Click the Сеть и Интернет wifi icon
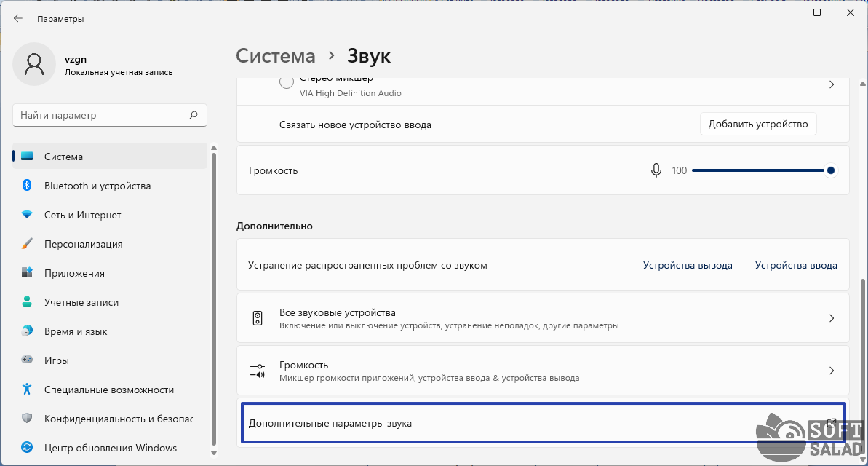This screenshot has height=466, width=868. 27,215
